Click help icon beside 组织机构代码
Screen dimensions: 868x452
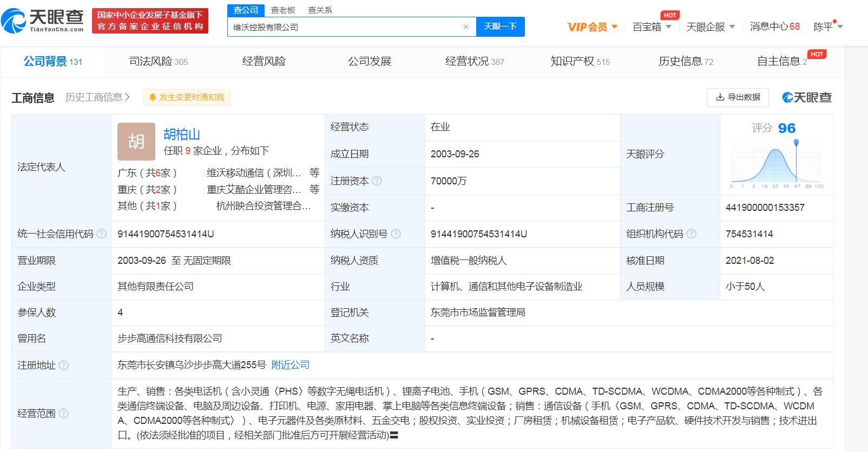click(691, 234)
